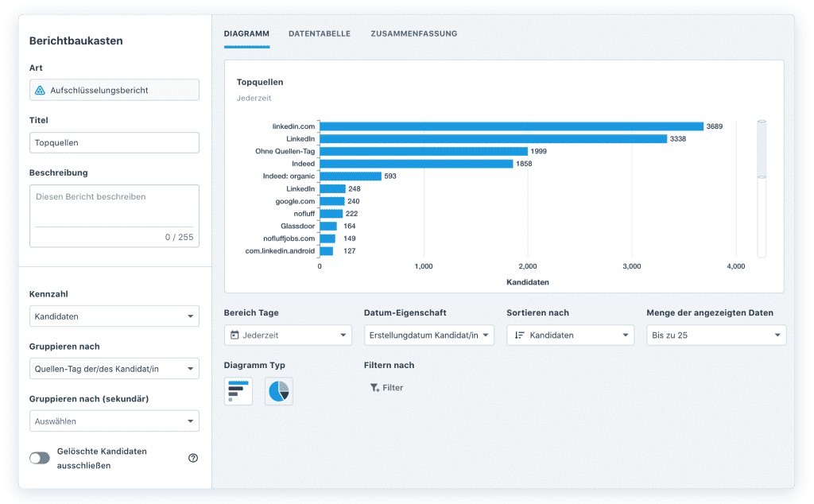This screenshot has height=504, width=814.
Task: Click the help question mark icon
Action: (192, 458)
